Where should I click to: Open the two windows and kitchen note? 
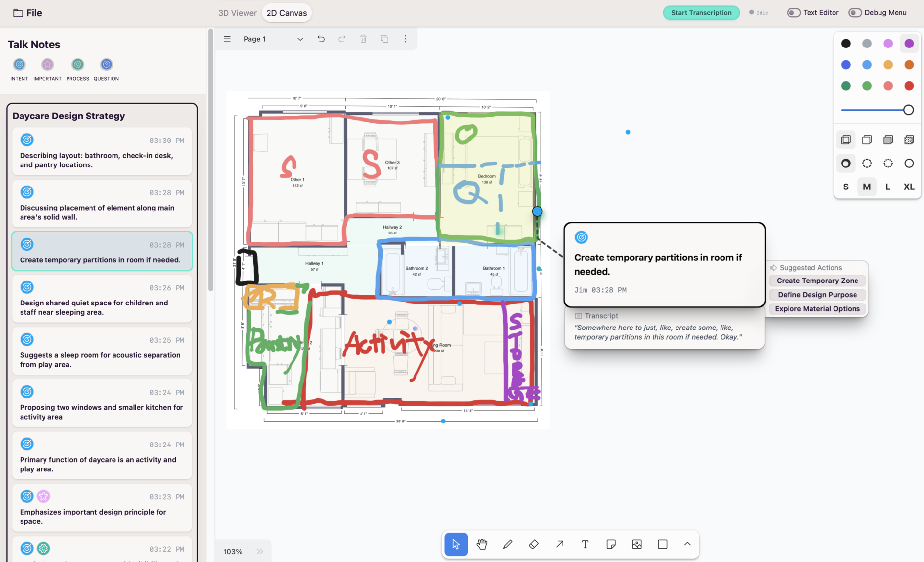pos(102,404)
